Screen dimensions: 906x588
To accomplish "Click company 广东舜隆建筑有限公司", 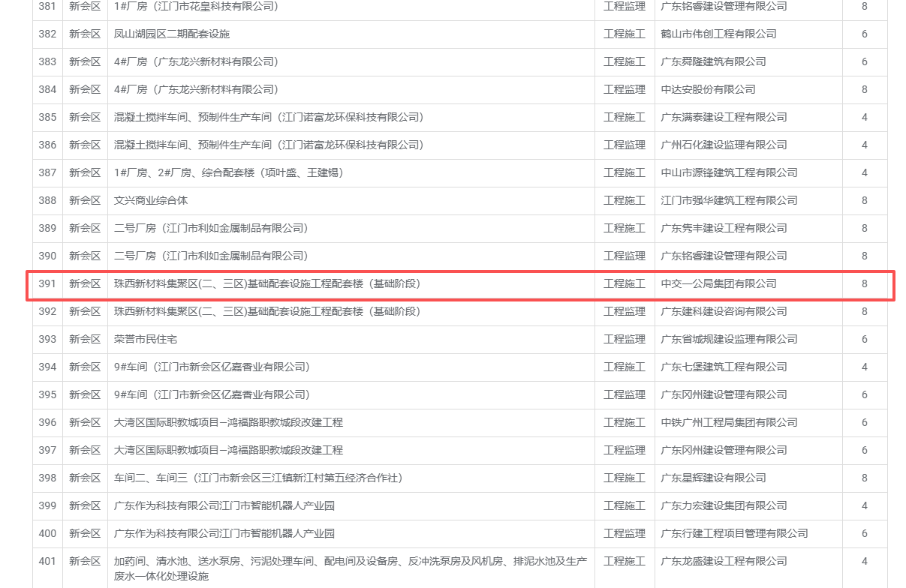I will click(x=713, y=61).
